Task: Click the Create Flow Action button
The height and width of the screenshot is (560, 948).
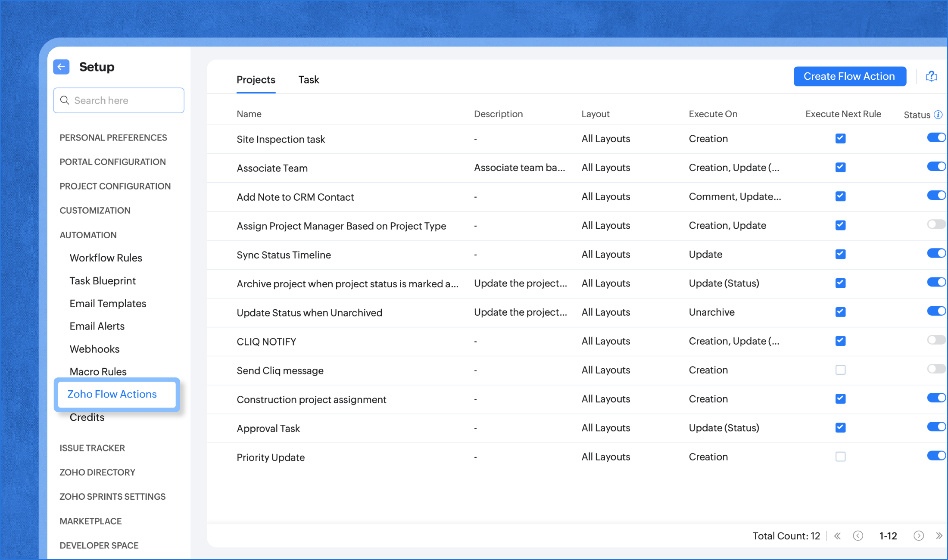Action: tap(849, 76)
